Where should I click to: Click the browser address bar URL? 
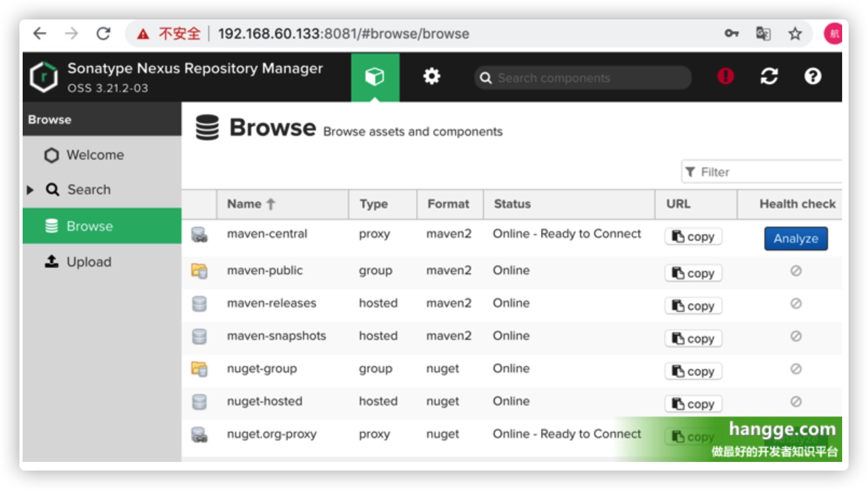[343, 33]
